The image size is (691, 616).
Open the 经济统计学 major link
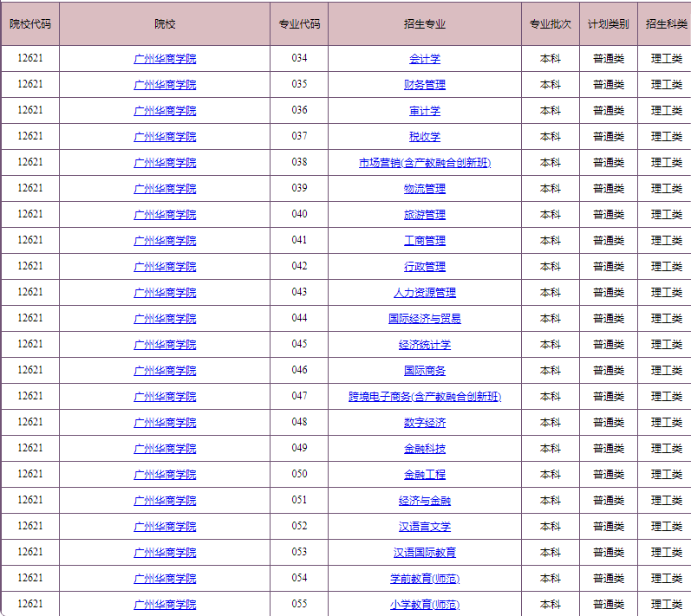[x=424, y=344]
